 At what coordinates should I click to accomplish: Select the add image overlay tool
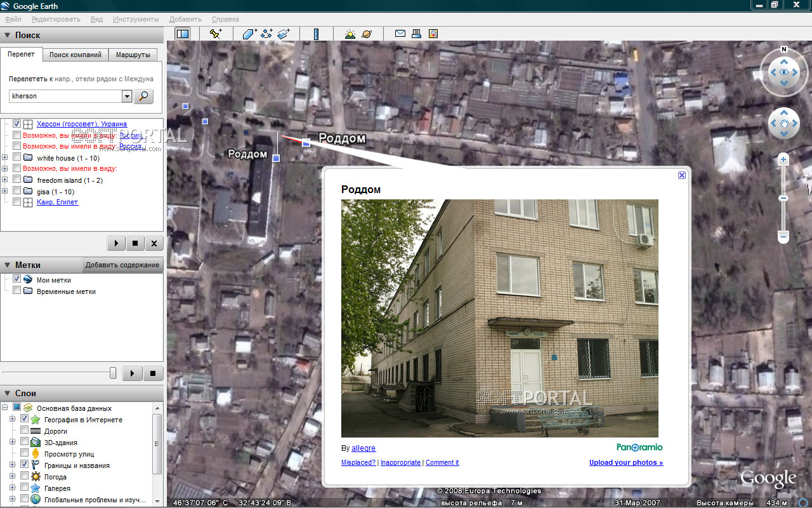point(284,34)
